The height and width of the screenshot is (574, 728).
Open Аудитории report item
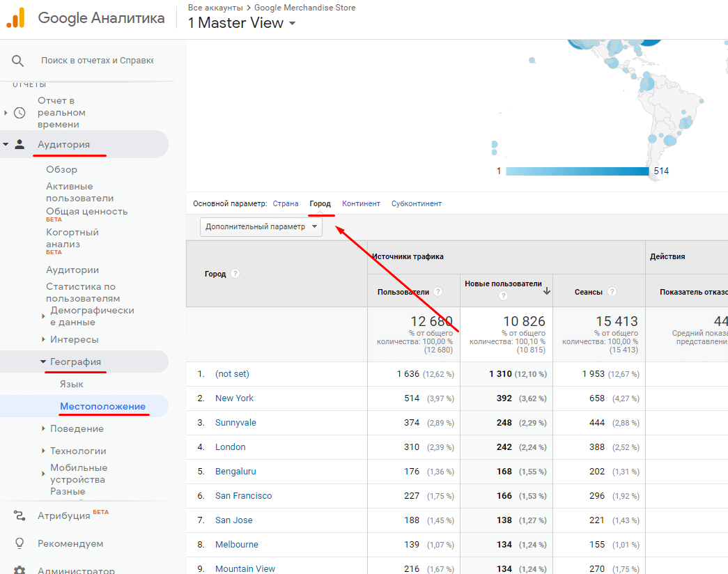(x=72, y=270)
